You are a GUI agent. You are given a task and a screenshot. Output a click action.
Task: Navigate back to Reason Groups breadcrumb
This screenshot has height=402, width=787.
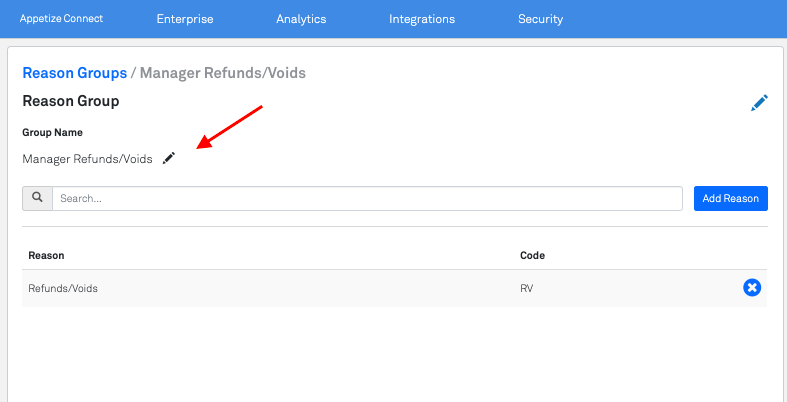point(74,73)
